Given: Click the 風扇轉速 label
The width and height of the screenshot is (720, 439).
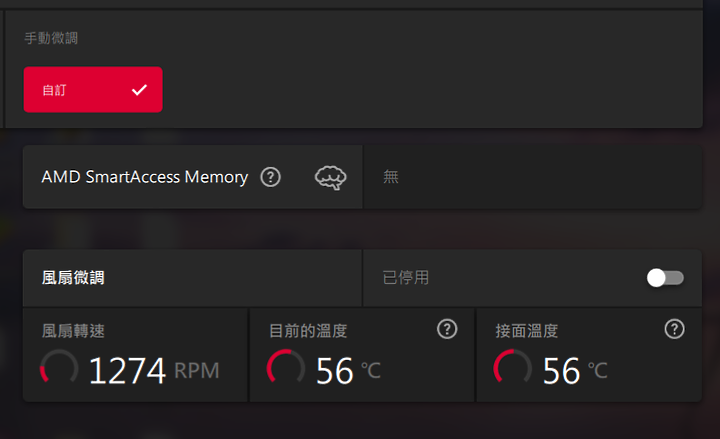Looking at the screenshot, I should (73, 330).
